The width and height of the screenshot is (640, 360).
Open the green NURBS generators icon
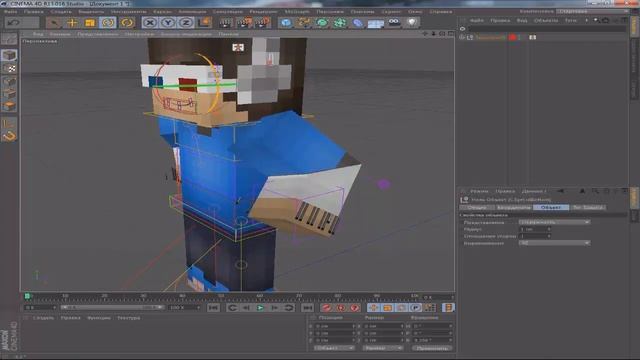[x=322, y=22]
